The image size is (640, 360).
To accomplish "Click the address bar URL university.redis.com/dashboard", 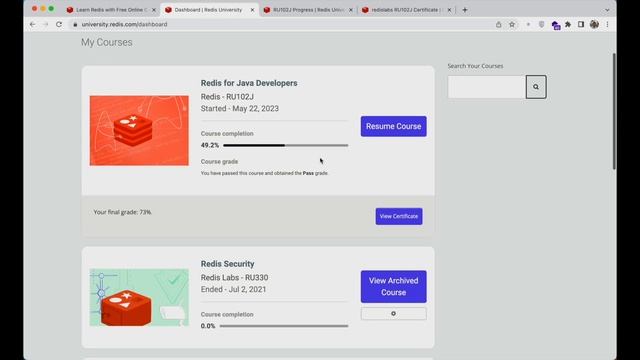I will click(124, 24).
